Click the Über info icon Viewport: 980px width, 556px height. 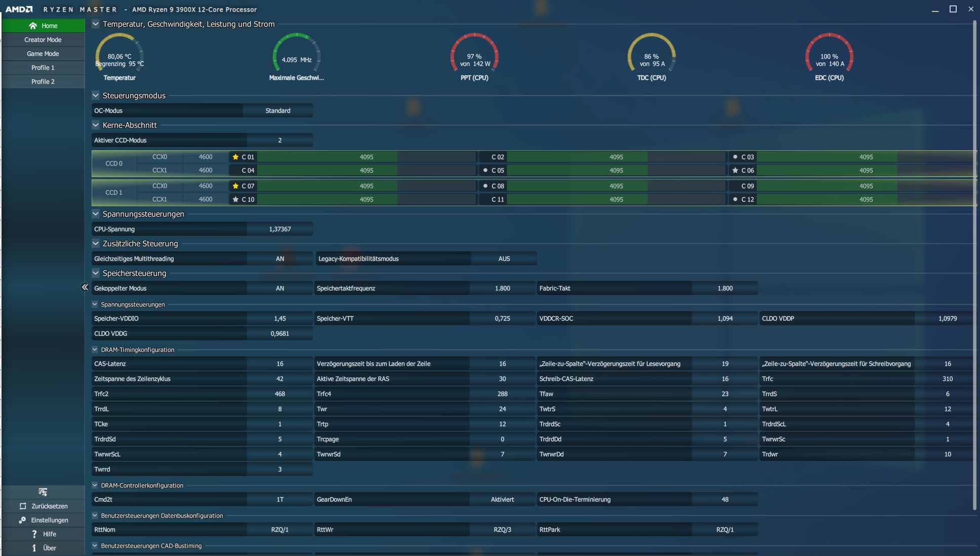34,548
